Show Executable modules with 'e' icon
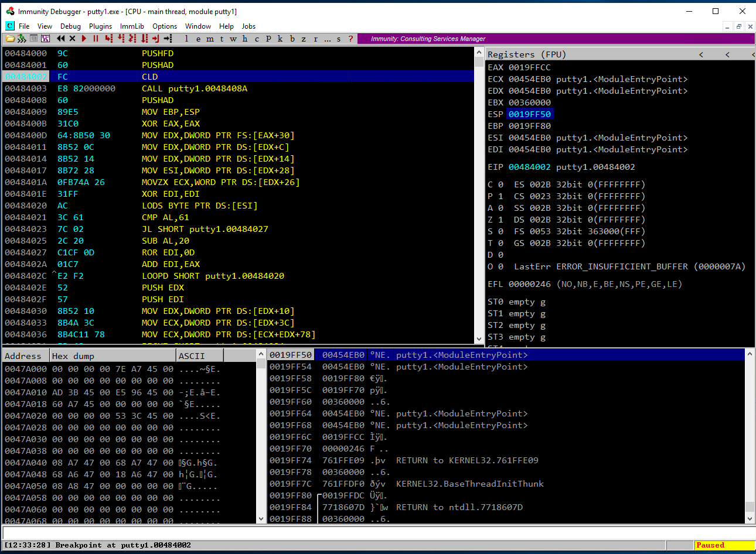The width and height of the screenshot is (756, 554). click(198, 39)
